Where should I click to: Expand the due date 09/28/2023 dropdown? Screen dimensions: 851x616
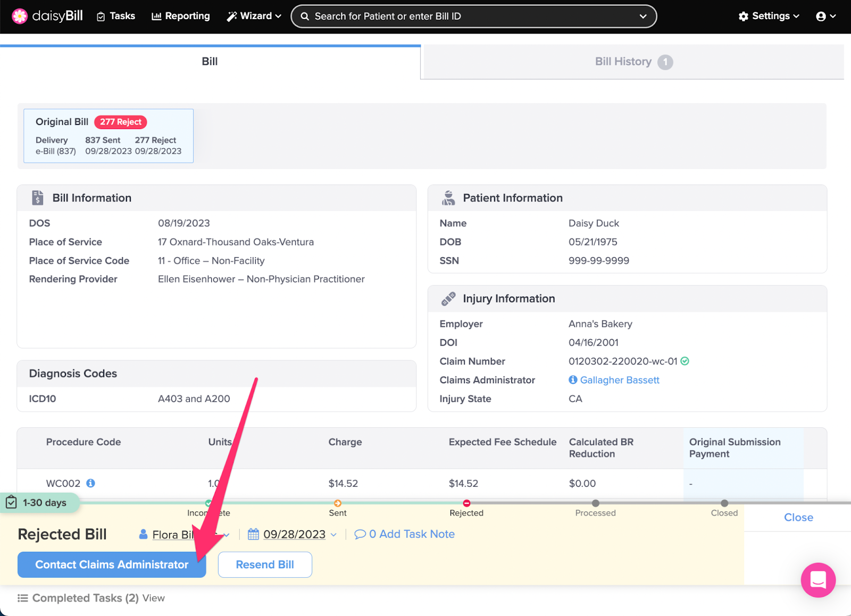(x=333, y=535)
